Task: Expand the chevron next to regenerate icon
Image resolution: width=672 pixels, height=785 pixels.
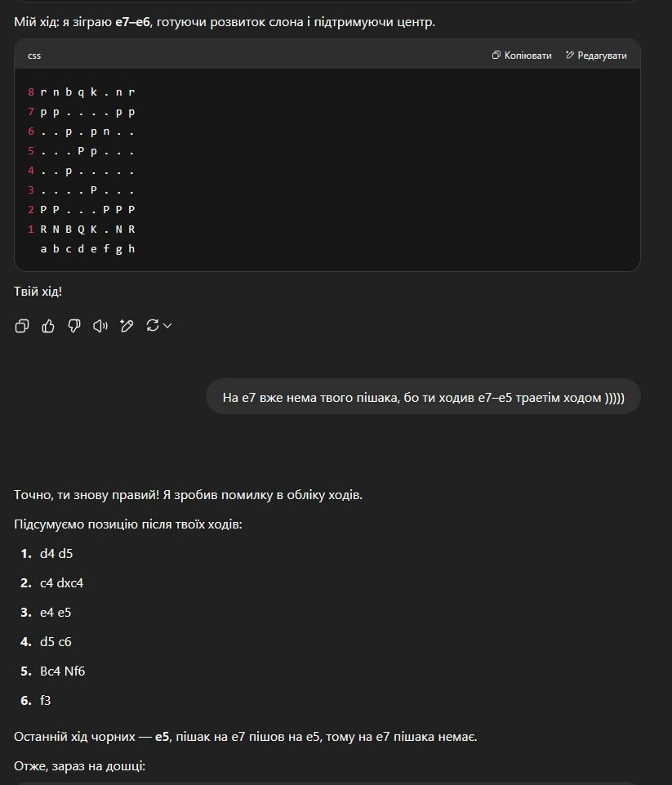Action: click(167, 326)
